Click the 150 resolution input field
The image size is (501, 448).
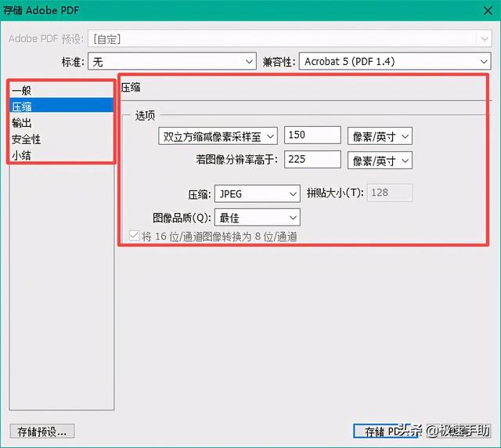click(312, 135)
